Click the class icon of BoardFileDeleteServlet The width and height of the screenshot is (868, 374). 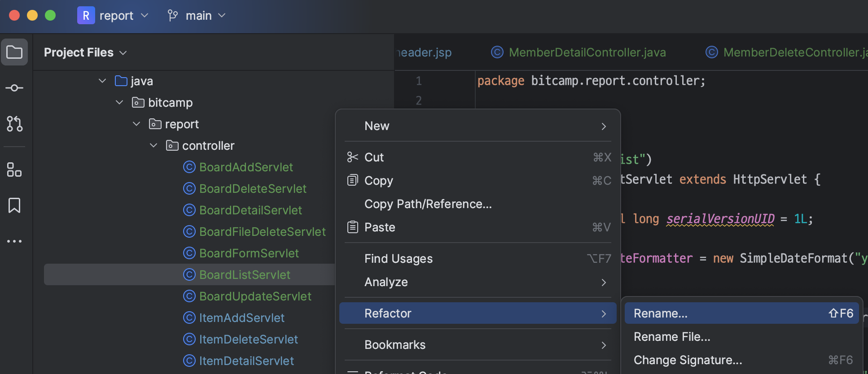tap(189, 231)
